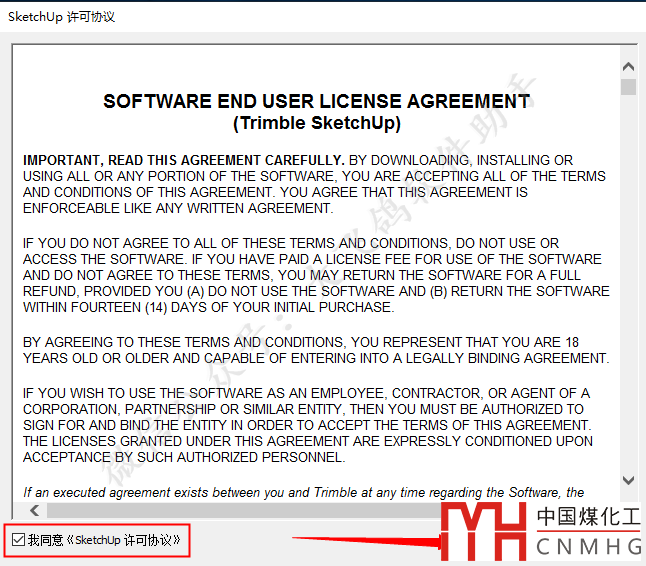
Task: Click the 我同意《SketchUp 许可协议》 label text
Action: tap(104, 540)
